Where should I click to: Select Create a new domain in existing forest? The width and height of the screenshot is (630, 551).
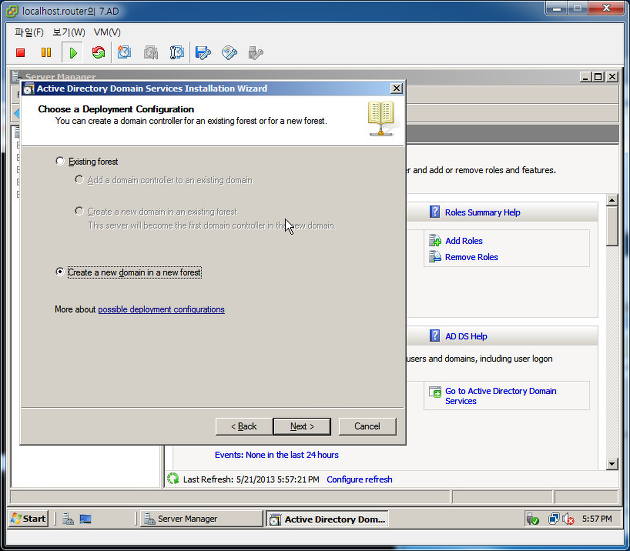[x=79, y=211]
